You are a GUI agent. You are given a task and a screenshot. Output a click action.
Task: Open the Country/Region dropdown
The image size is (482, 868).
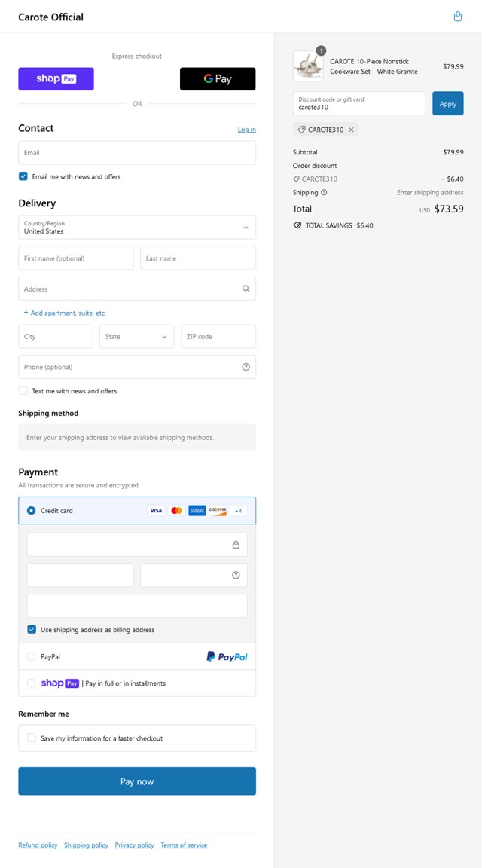(x=137, y=228)
